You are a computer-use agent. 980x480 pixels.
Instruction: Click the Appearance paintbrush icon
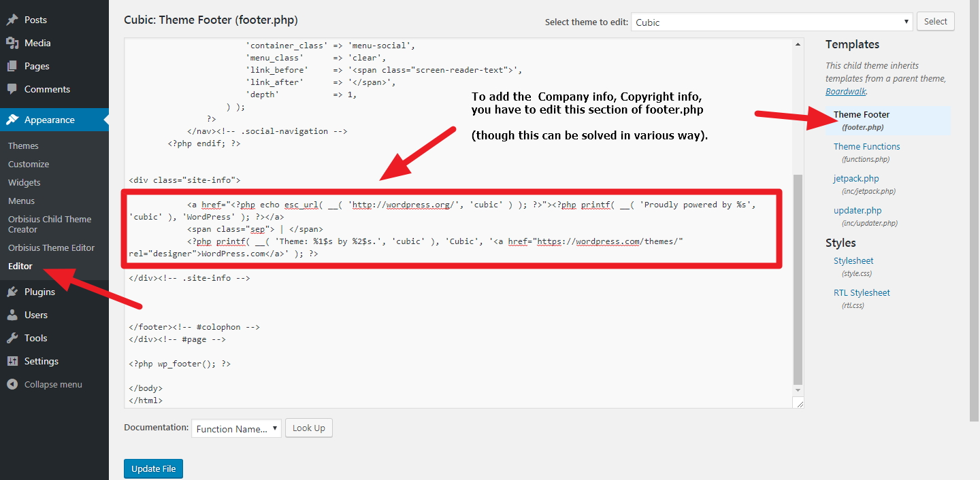click(x=12, y=120)
